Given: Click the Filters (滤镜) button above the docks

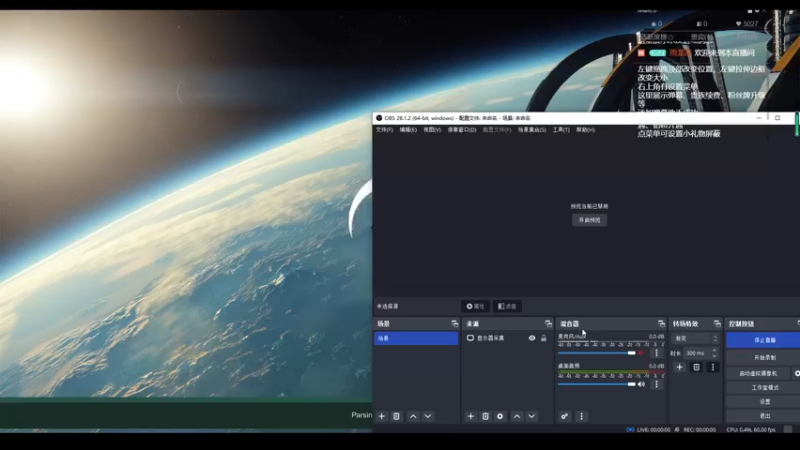Looking at the screenshot, I should click(x=507, y=306).
